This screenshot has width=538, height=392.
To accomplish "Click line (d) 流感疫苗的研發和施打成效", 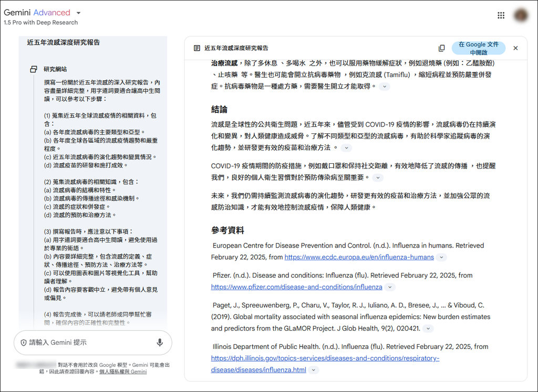I will (x=86, y=165).
